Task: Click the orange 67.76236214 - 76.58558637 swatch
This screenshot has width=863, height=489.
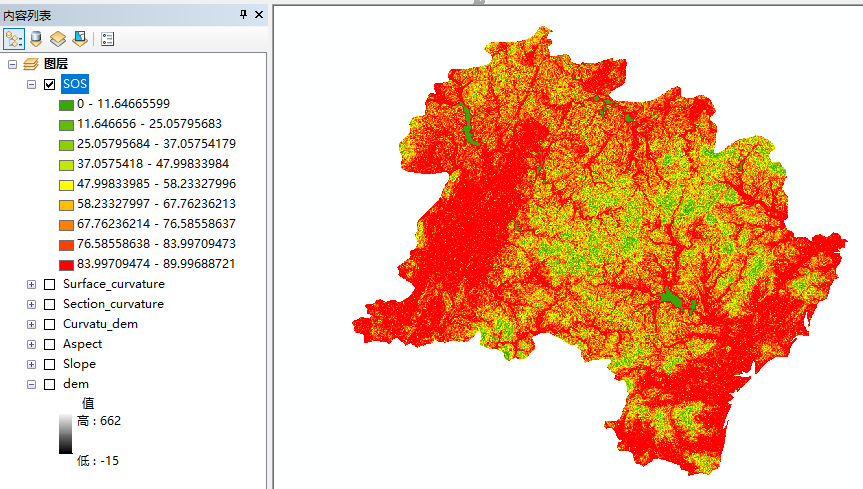Action: coord(66,225)
